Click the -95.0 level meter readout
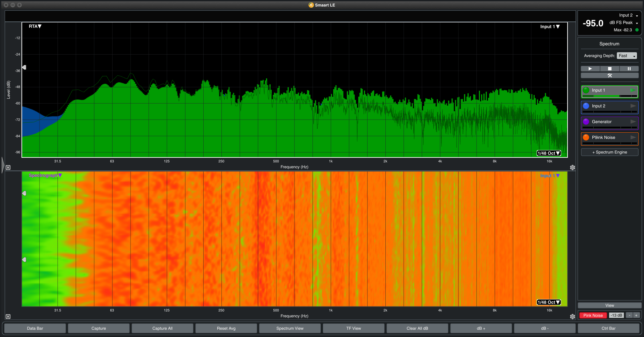 point(593,23)
